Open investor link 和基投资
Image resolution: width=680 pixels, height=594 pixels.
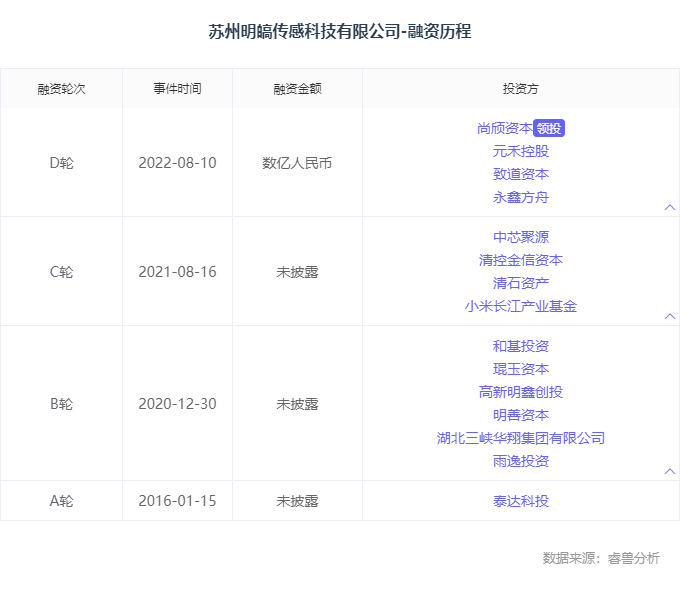pos(521,346)
